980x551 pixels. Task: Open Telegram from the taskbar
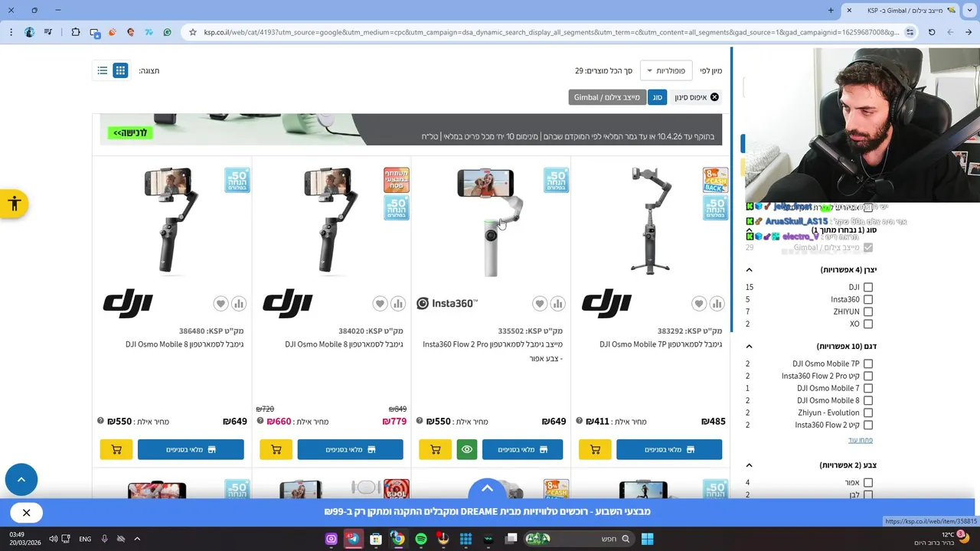tap(353, 539)
